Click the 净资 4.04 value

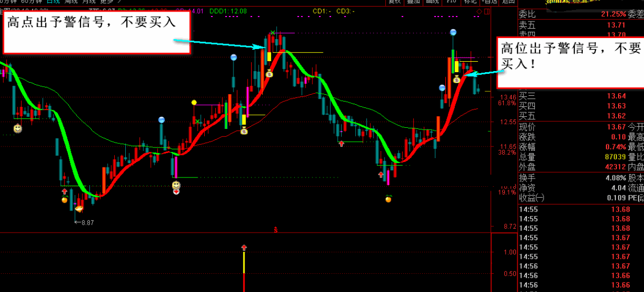coord(619,188)
